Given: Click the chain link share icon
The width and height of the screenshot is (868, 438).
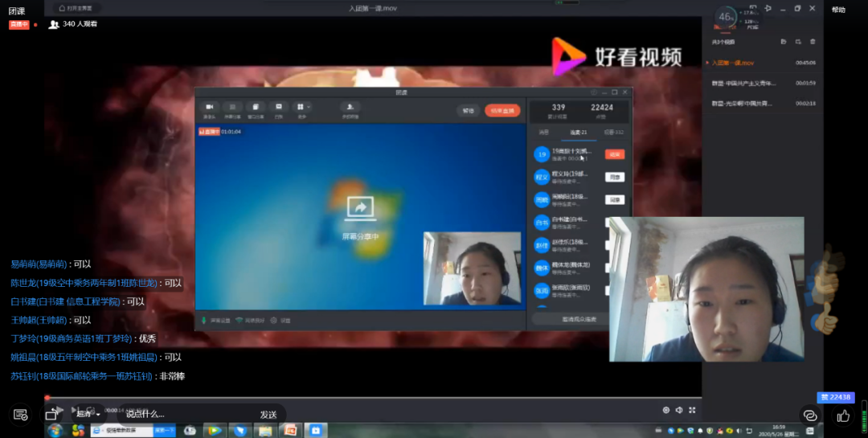Looking at the screenshot, I should pos(810,415).
